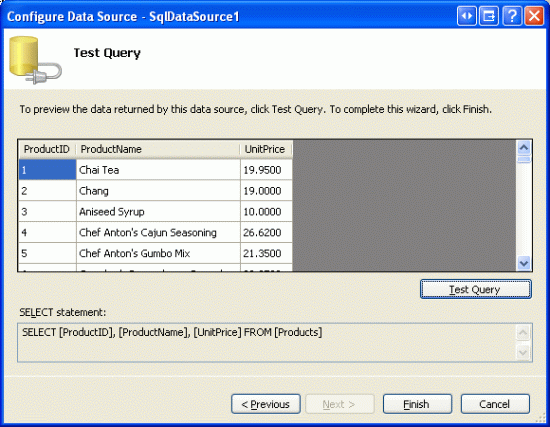Screen dimensions: 550x427
Task: Click the left-right arrows title bar icon
Action: click(467, 16)
